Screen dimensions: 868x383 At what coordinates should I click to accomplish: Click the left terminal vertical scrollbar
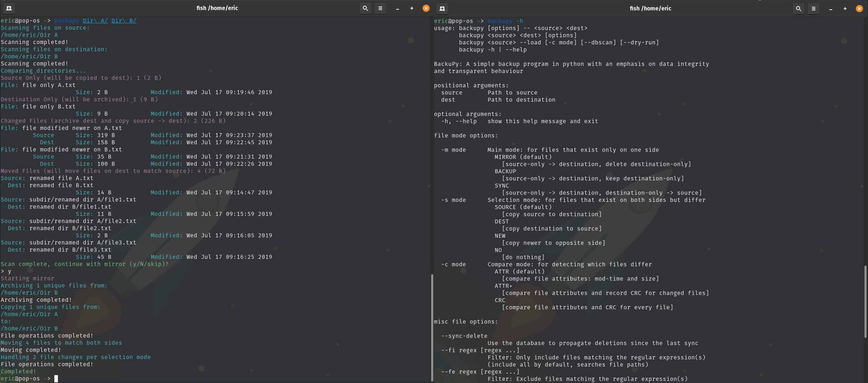(x=432, y=328)
